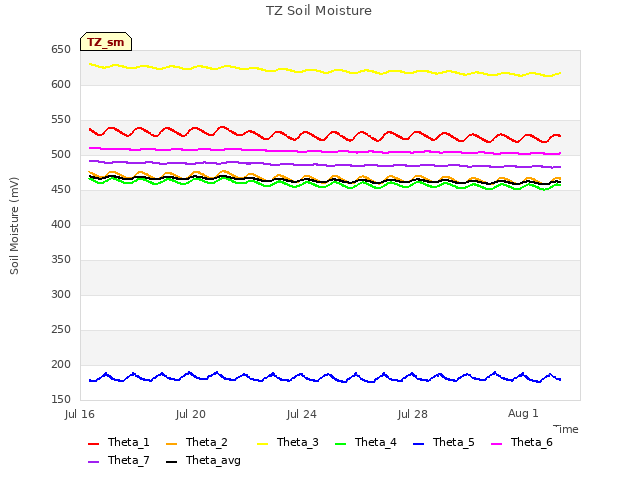640x480 pixels.
Task: Click the 650 y-axis tick label
Action: click(x=61, y=50)
